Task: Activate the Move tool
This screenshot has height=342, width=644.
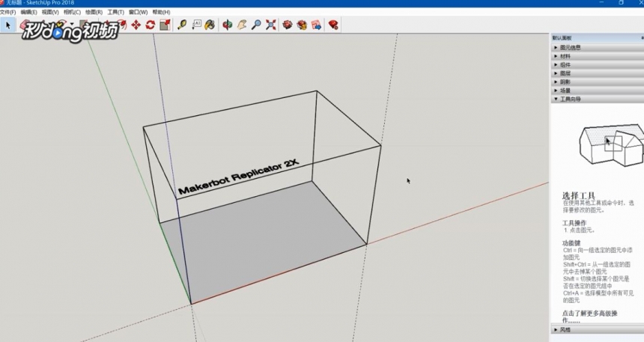Action: pyautogui.click(x=136, y=25)
